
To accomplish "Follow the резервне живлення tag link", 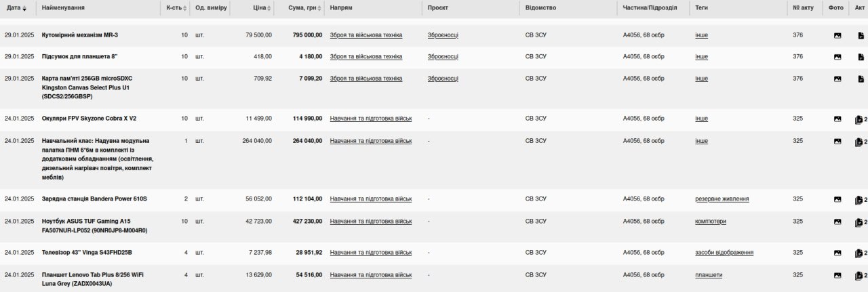I will pyautogui.click(x=722, y=199).
